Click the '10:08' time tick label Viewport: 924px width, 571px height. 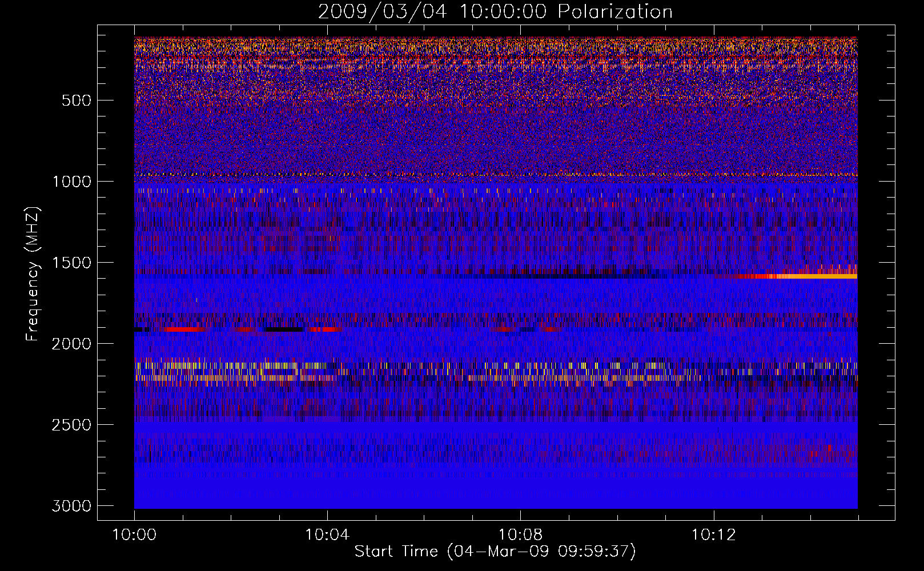[x=520, y=535]
